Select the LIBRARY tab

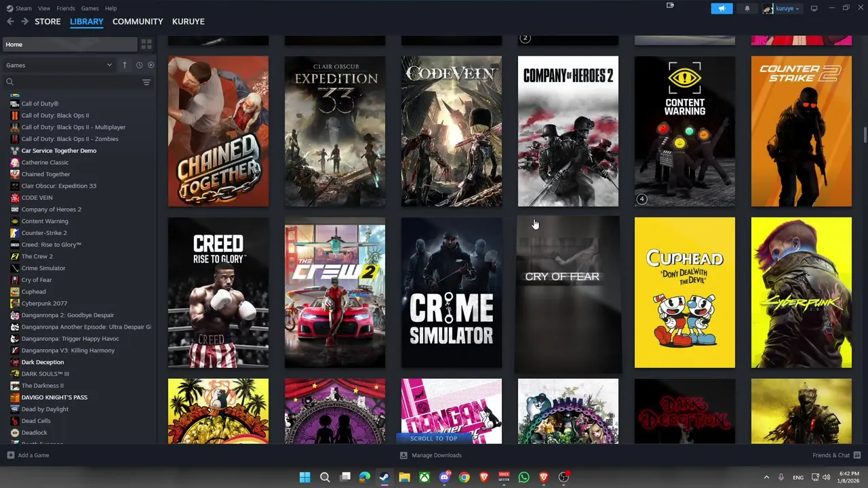[87, 22]
